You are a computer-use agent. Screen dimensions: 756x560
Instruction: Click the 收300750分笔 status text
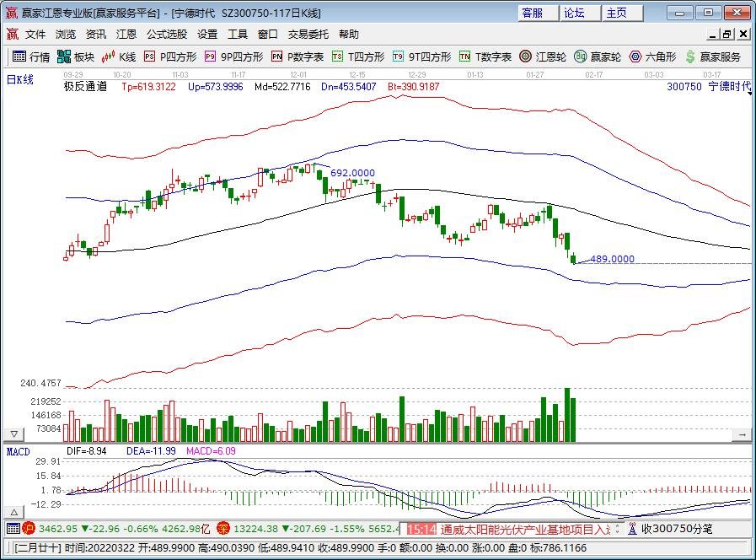click(x=677, y=529)
